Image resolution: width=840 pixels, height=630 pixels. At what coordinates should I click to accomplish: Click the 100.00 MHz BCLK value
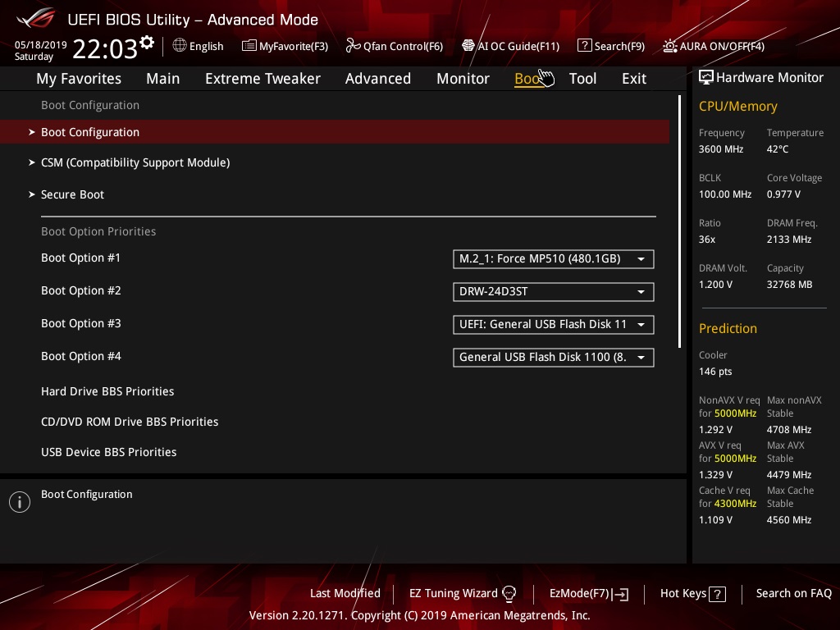pyautogui.click(x=725, y=194)
